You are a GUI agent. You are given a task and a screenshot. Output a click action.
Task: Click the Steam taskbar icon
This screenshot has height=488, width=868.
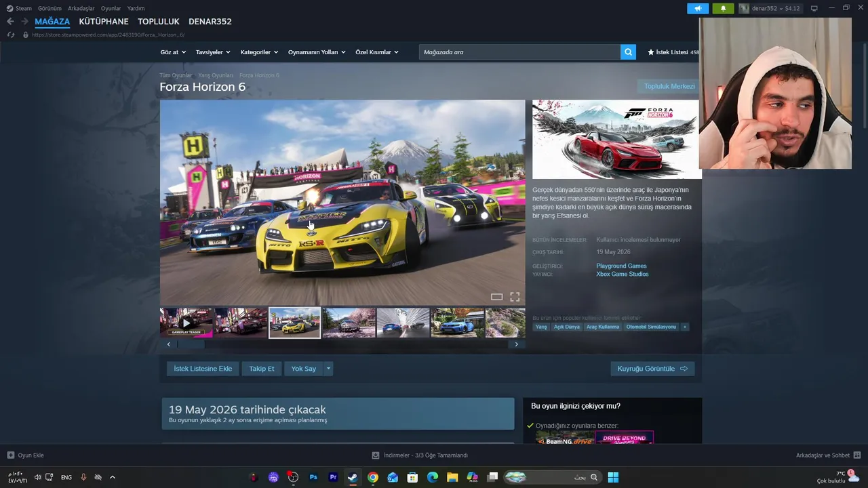(x=353, y=477)
